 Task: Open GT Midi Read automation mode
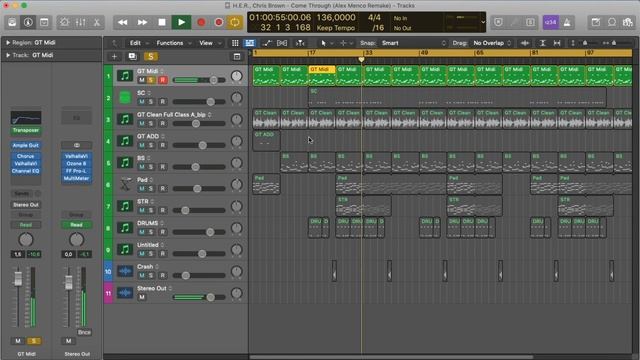[x=25, y=225]
